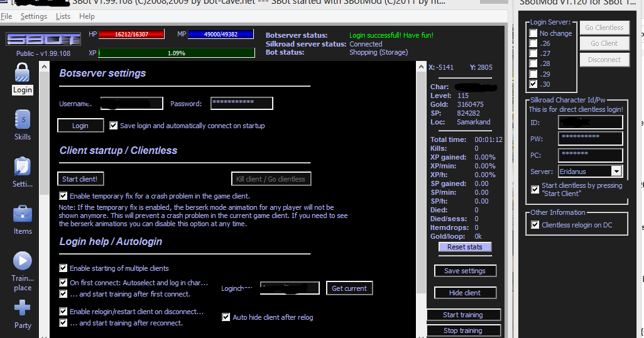Screen dimensions: 644x338
Task: Toggle autoselect and log in char on first connect
Action: [x=63, y=283]
